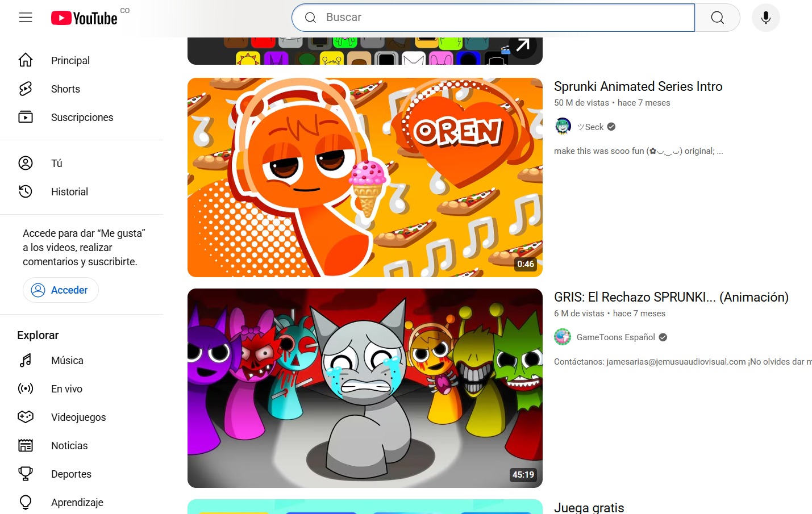Open Tú menu item label

click(x=56, y=164)
